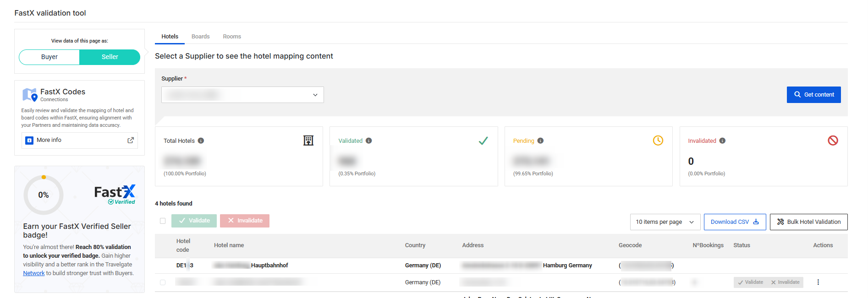The height and width of the screenshot is (298, 868).
Task: Click the Bulk Hotel Validation button
Action: click(x=808, y=222)
